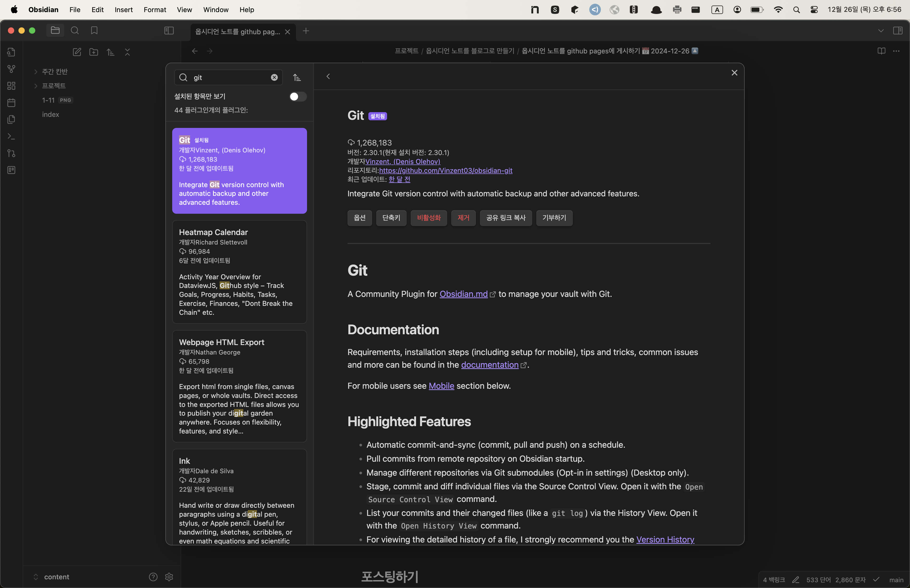Open a new tab with plus button
The height and width of the screenshot is (588, 910).
tap(305, 31)
